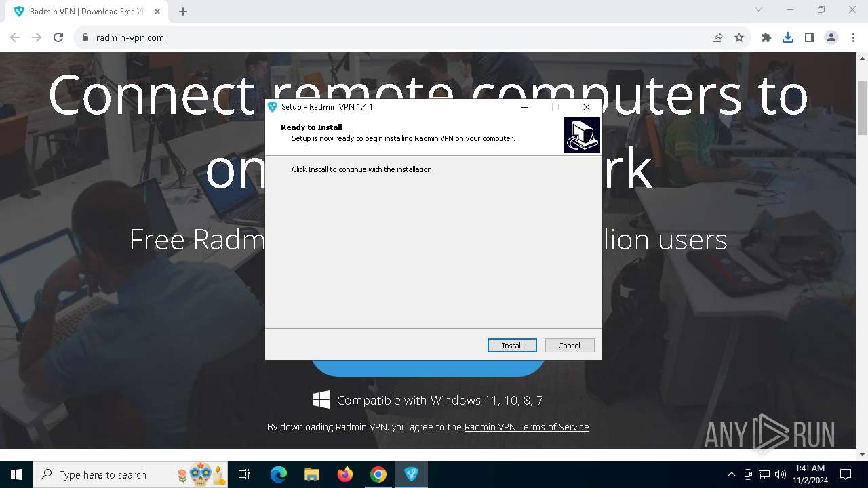Viewport: 868px width, 488px height.
Task: Toggle Chrome side panel
Action: tap(810, 37)
